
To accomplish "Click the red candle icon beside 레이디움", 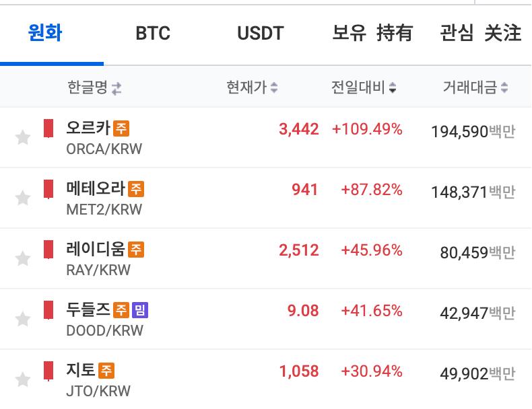I will (x=48, y=249).
